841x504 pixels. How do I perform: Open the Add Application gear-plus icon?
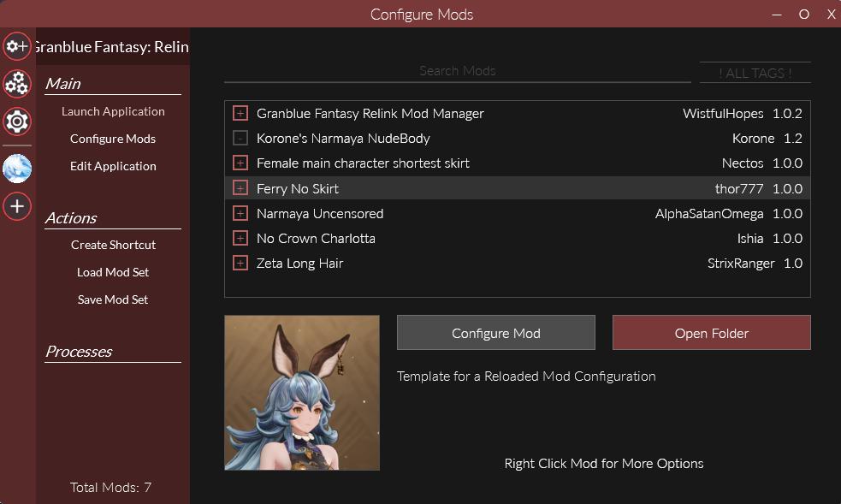coord(17,46)
